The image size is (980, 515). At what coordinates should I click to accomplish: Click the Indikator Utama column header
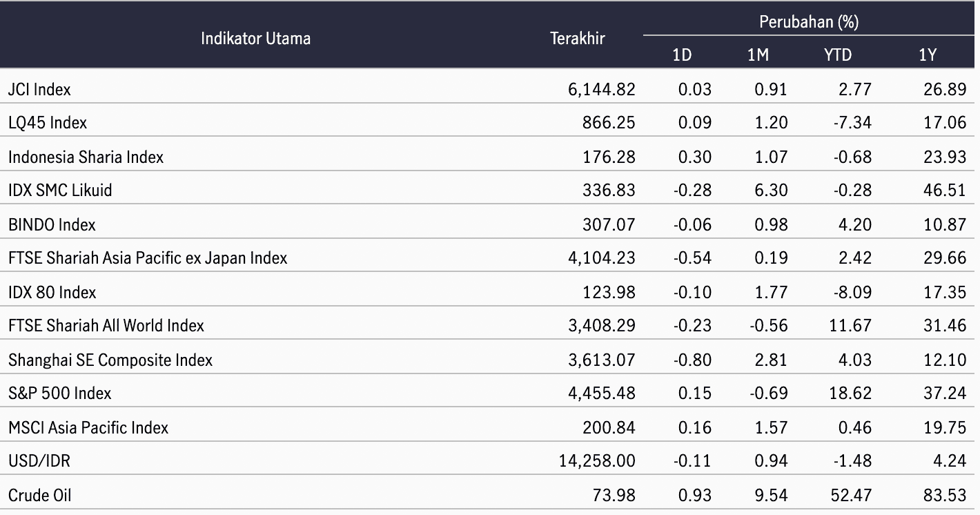tap(255, 38)
